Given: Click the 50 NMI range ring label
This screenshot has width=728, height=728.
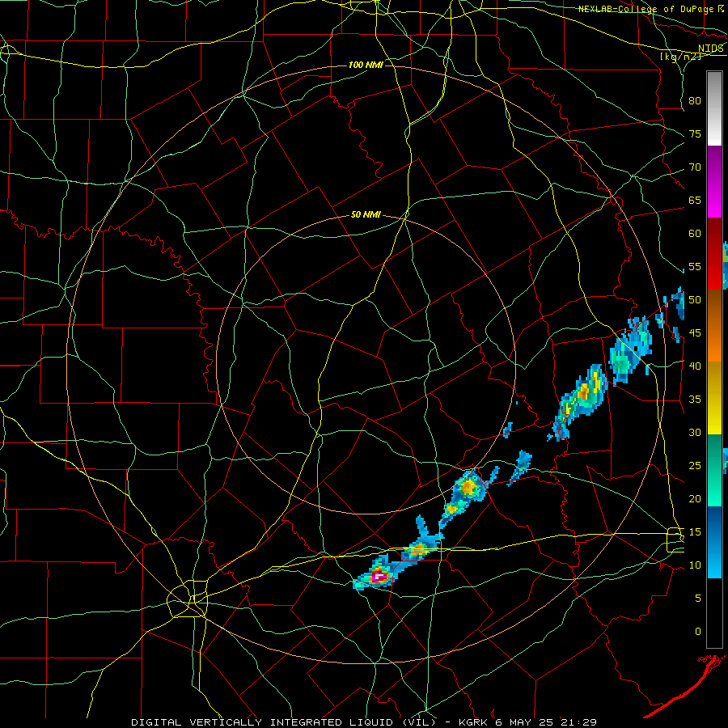Looking at the screenshot, I should tap(366, 214).
